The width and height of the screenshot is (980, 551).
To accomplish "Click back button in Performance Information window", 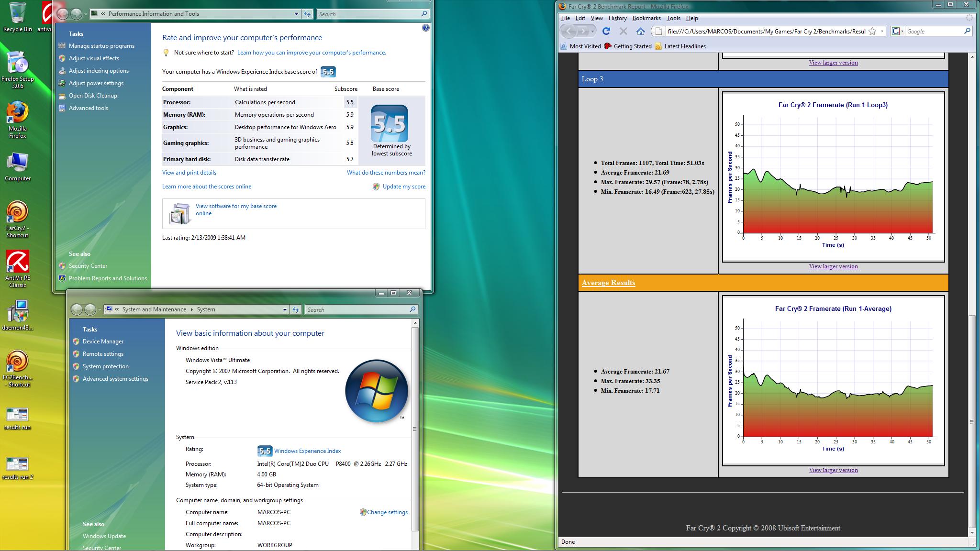I will pyautogui.click(x=63, y=14).
